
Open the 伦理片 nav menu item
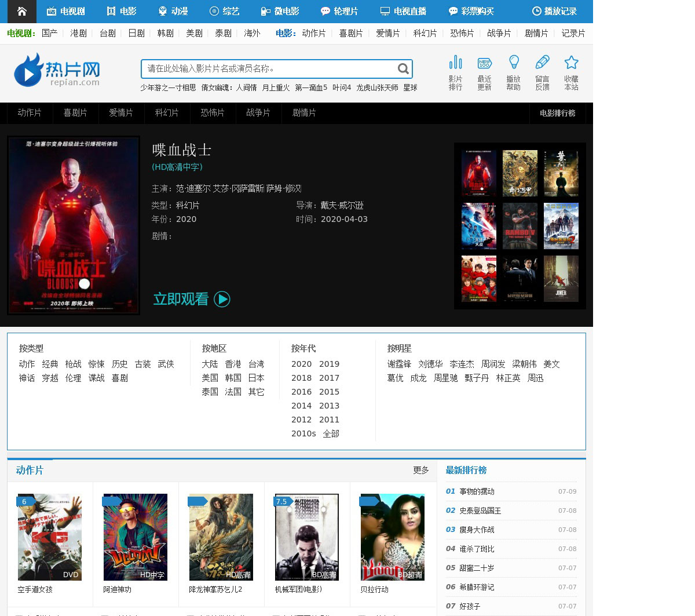click(339, 11)
